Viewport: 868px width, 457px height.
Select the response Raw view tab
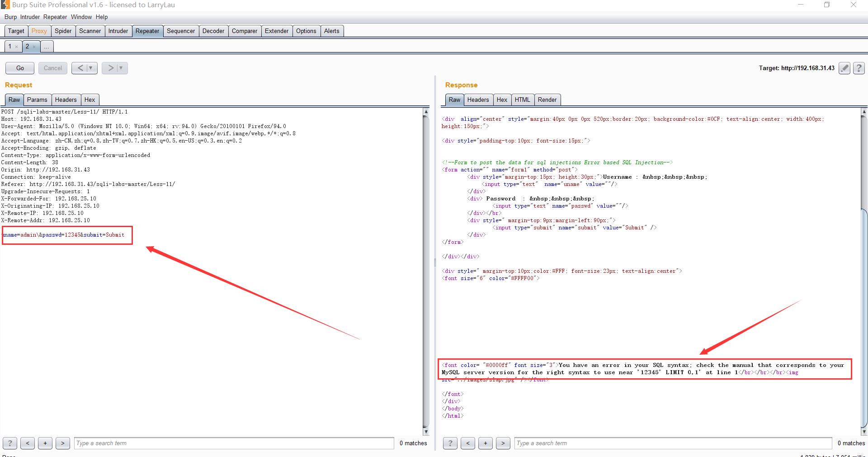pyautogui.click(x=454, y=100)
